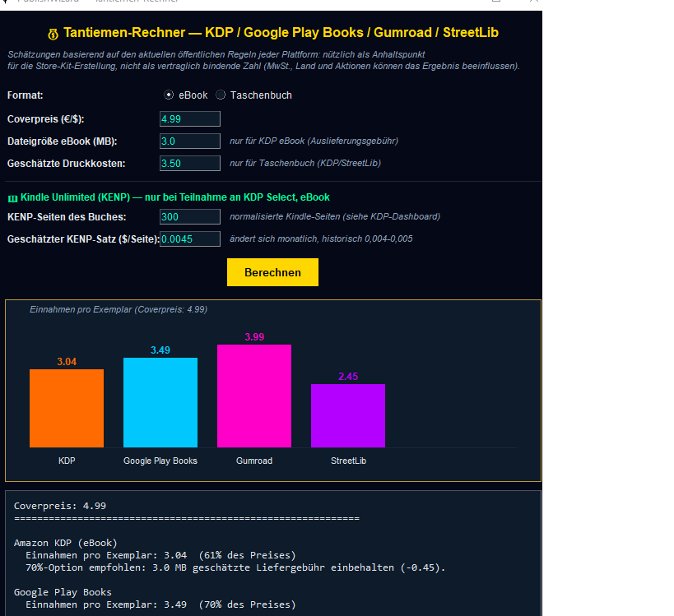This screenshot has width=674, height=616.
Task: Select the eBook format radio button
Action: click(169, 95)
